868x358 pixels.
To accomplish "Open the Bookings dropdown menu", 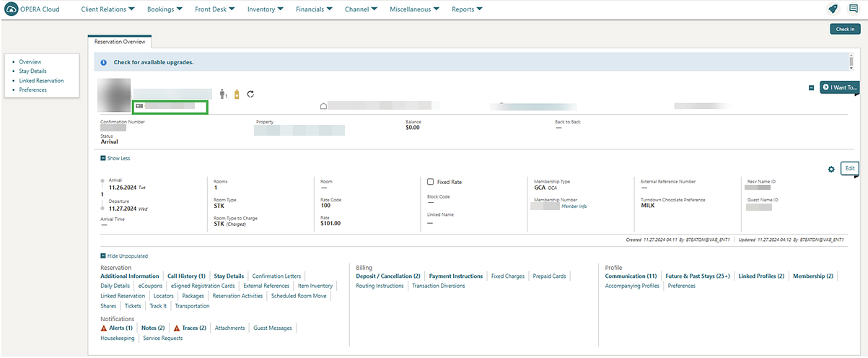I will coord(165,9).
